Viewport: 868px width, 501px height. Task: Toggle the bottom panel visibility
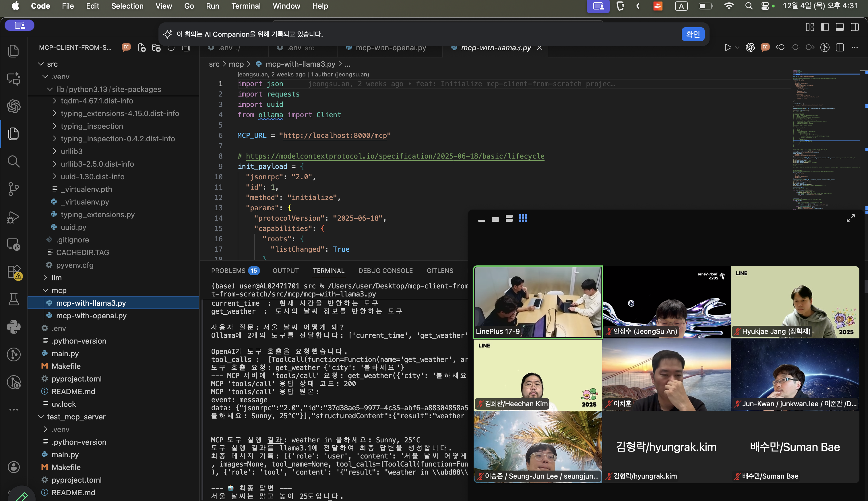point(840,27)
